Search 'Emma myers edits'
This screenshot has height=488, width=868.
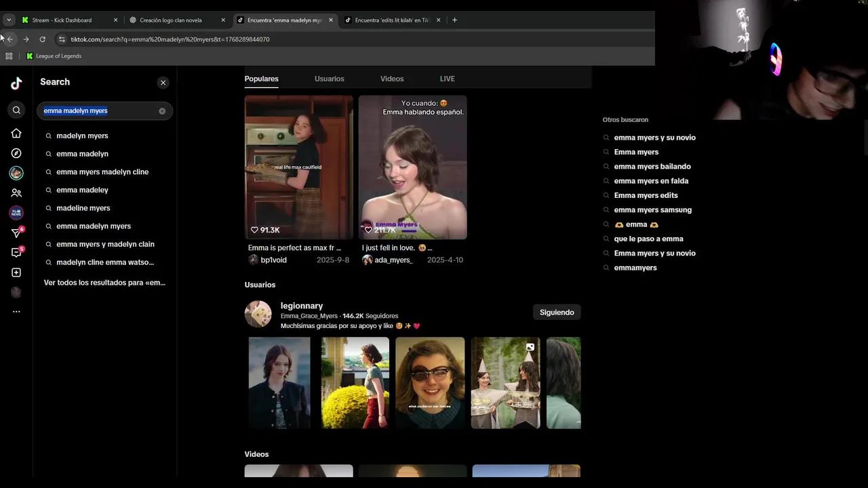(x=646, y=195)
